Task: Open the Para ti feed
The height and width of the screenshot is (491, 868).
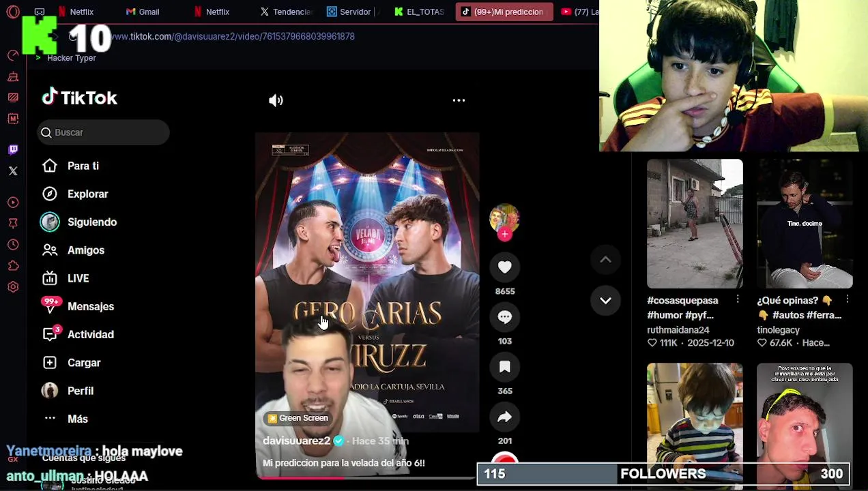Action: coord(83,166)
